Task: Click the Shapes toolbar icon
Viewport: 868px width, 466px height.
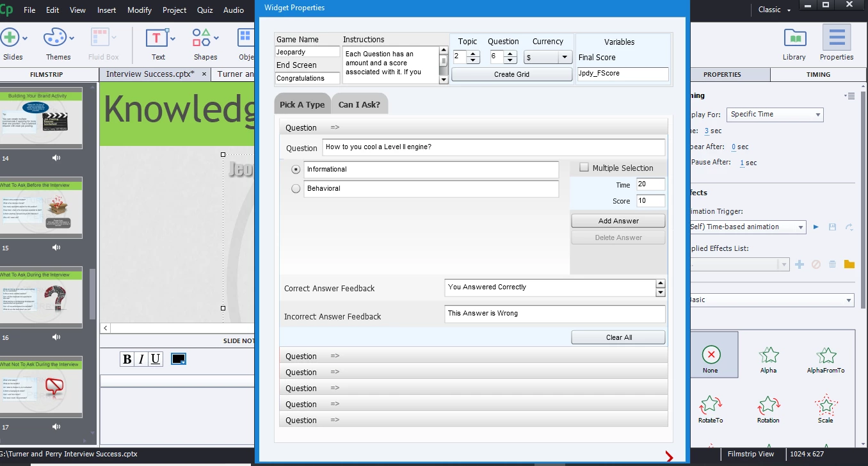Action: point(202,37)
